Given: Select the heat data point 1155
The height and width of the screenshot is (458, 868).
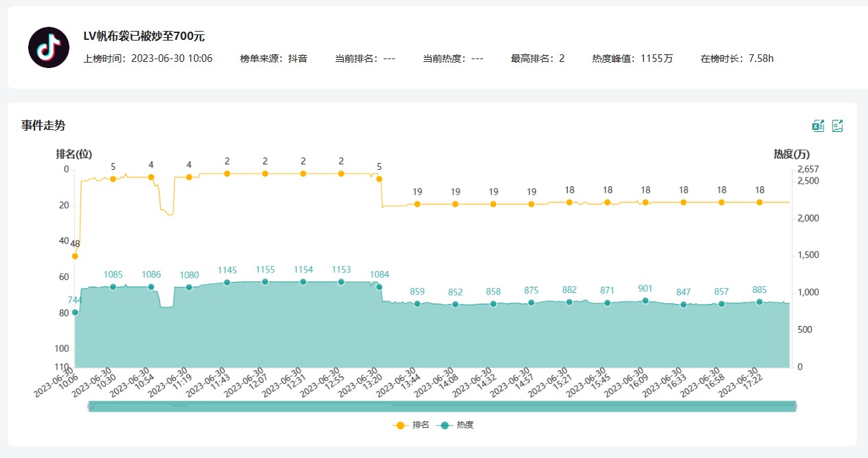Looking at the screenshot, I should 265,282.
